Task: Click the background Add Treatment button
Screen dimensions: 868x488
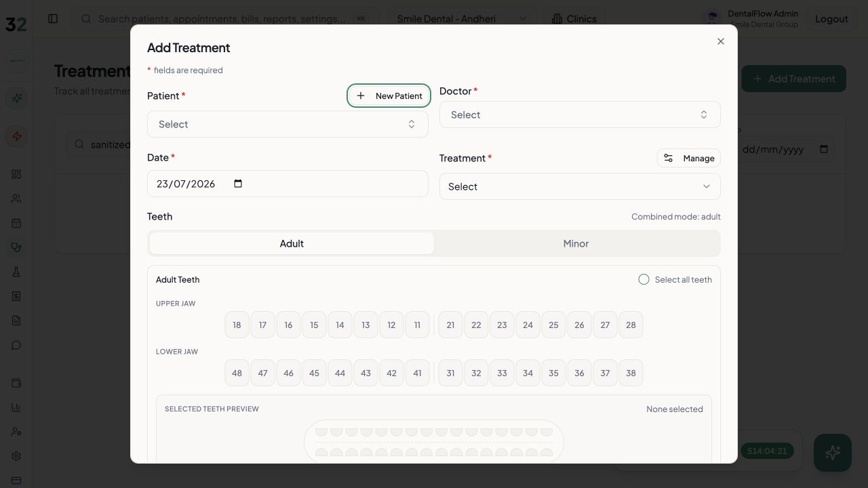Action: click(793, 79)
